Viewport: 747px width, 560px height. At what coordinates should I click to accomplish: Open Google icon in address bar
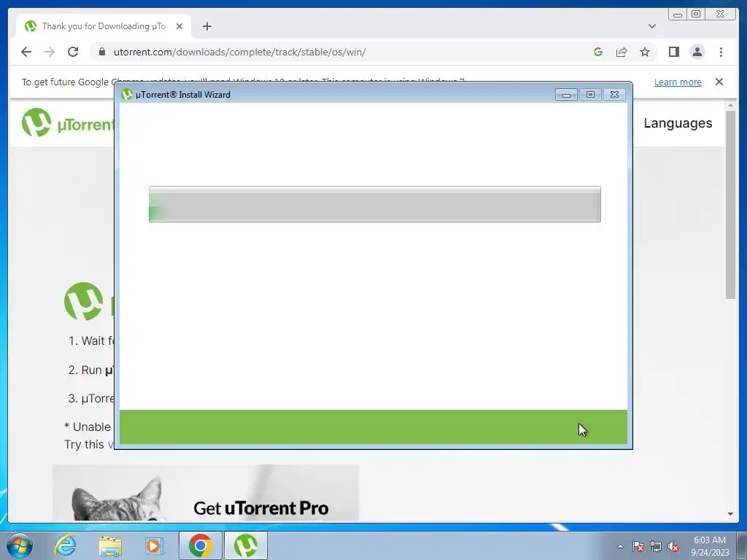598,52
